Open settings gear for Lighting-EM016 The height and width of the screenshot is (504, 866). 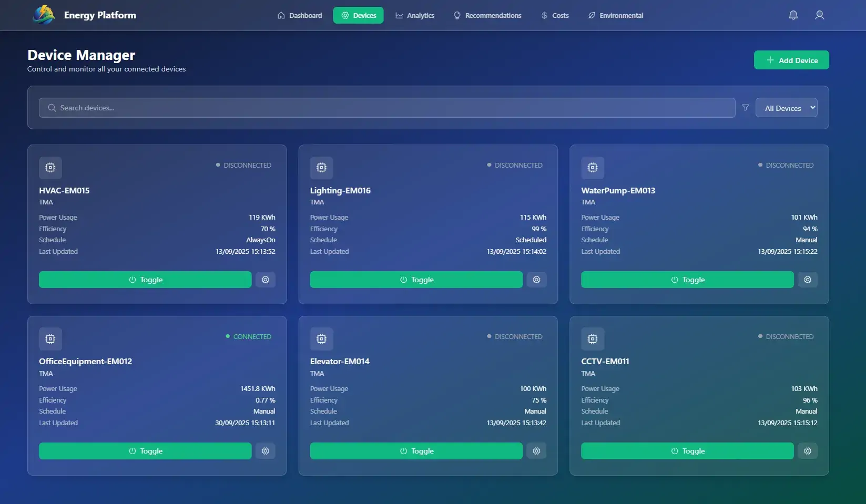coord(536,280)
